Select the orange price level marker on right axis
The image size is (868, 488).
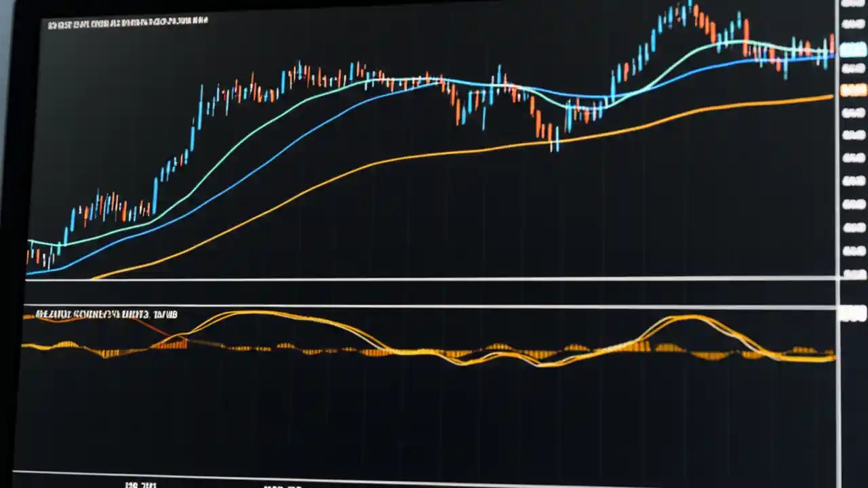[853, 89]
